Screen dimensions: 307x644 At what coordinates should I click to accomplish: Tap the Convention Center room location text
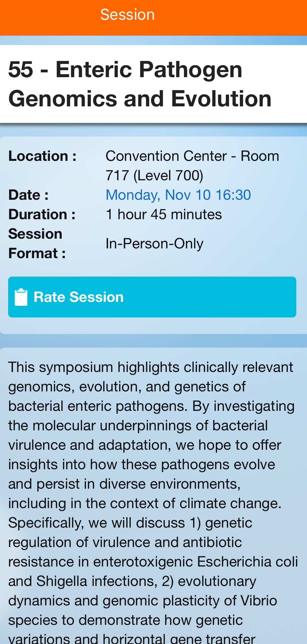(x=192, y=156)
